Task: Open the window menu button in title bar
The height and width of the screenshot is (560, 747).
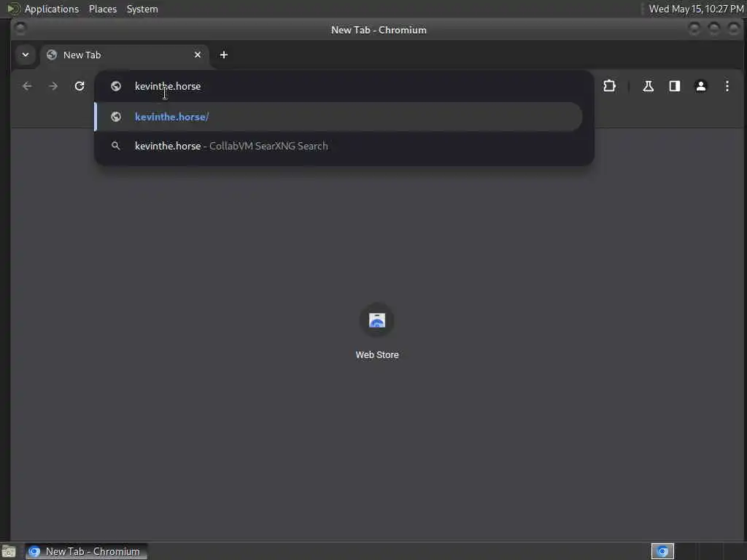Action: pos(20,29)
